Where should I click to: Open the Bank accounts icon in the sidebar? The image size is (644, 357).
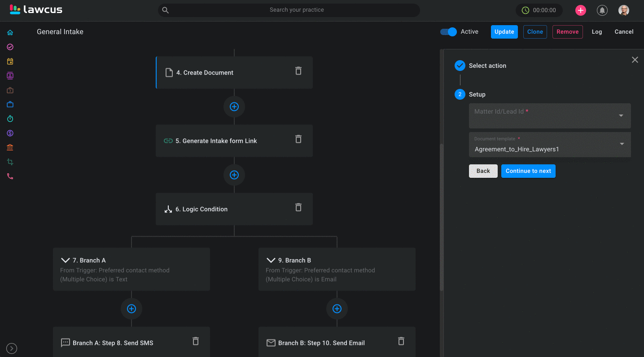[10, 147]
